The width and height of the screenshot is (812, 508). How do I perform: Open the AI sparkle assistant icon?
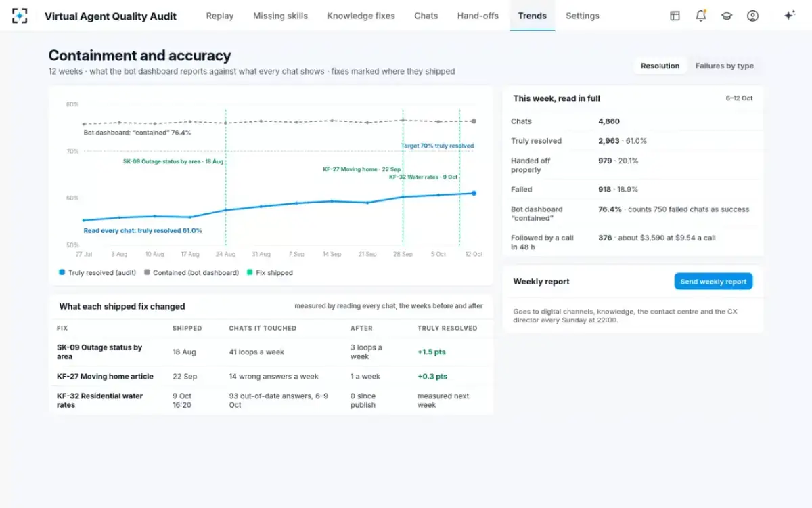coord(789,16)
